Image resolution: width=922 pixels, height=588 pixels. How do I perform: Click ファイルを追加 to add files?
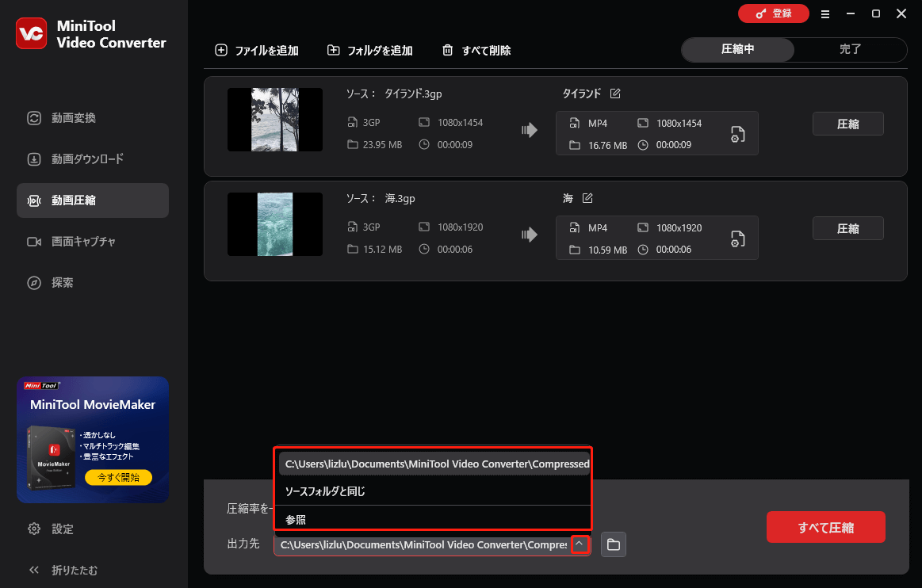[x=257, y=51]
